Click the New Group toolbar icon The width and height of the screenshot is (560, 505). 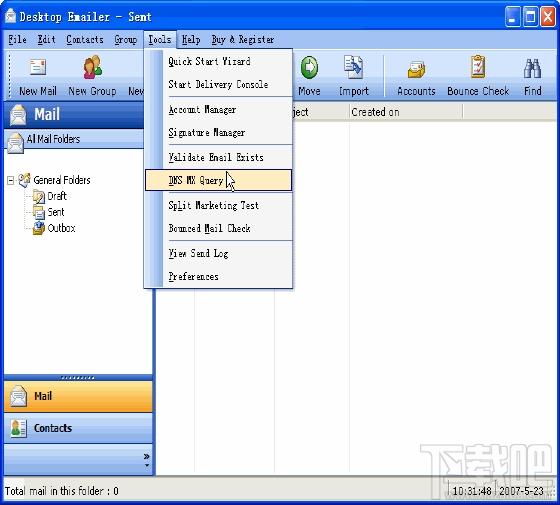coord(92,67)
